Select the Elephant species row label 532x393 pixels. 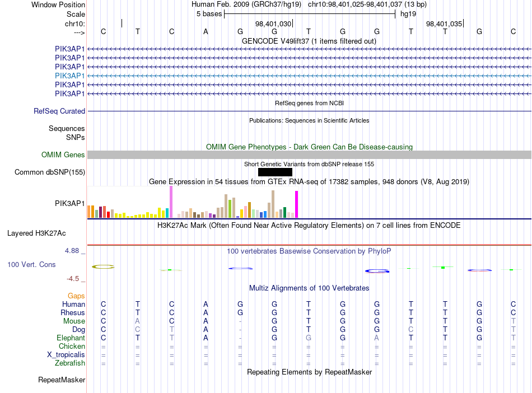click(71, 338)
